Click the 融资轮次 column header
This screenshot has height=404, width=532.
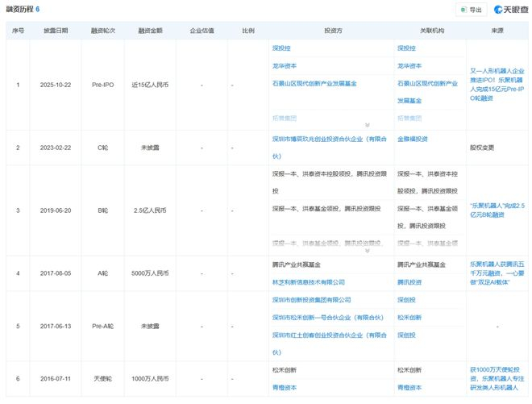103,31
